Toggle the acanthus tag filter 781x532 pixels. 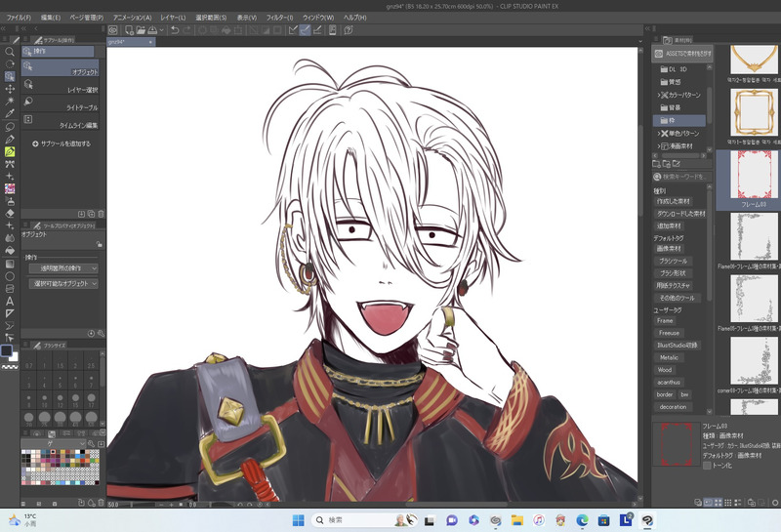tap(669, 382)
